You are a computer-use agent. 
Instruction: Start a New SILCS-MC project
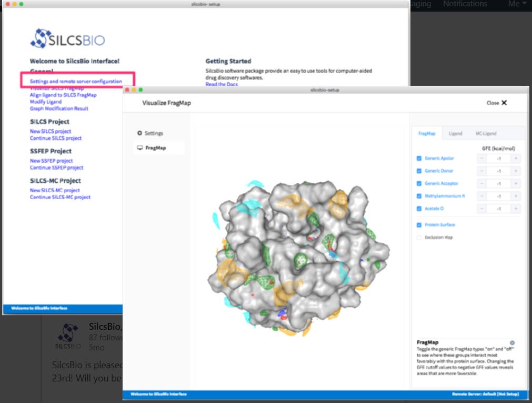(x=55, y=191)
